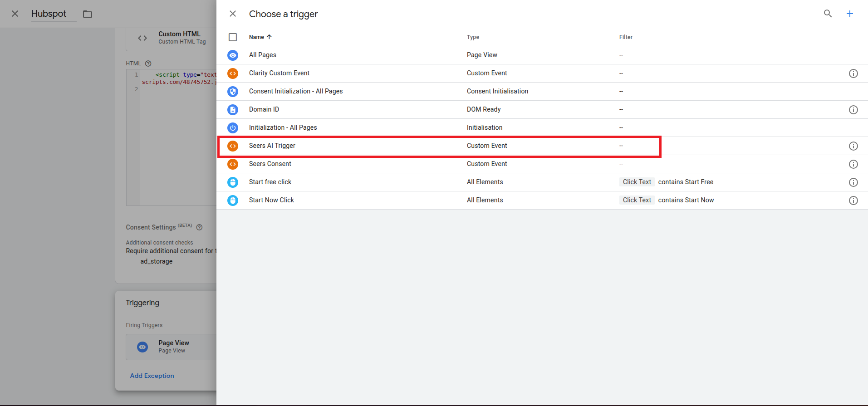
Task: Toggle the select-all checkbox in header
Action: [x=233, y=37]
